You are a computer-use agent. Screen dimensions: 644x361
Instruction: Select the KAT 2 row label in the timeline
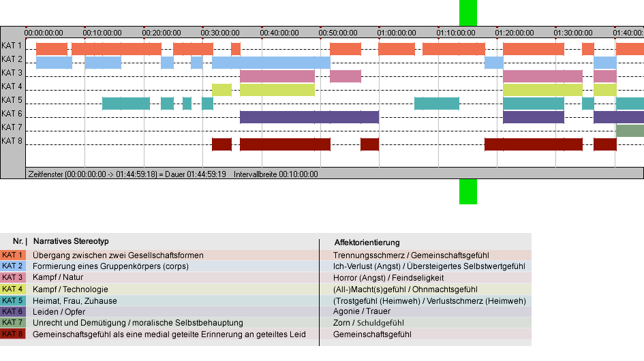click(x=12, y=59)
